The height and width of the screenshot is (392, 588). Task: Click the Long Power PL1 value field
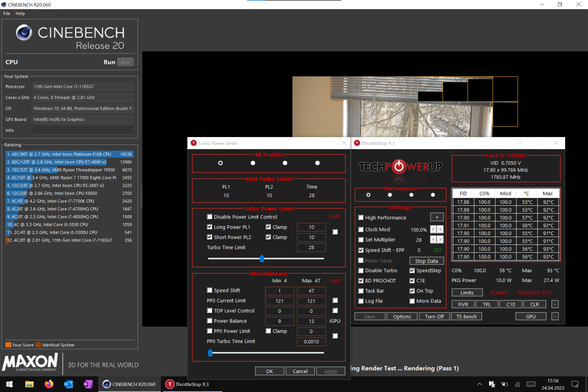click(x=311, y=227)
